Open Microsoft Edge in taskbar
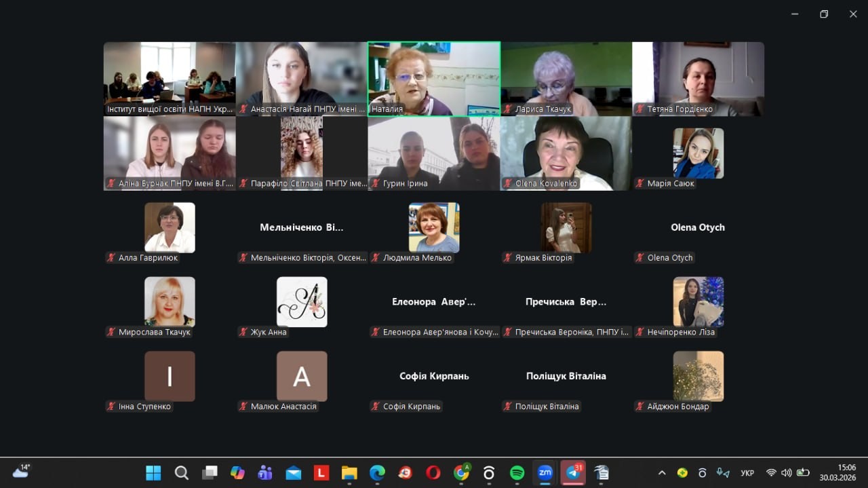This screenshot has width=868, height=488. 377,473
